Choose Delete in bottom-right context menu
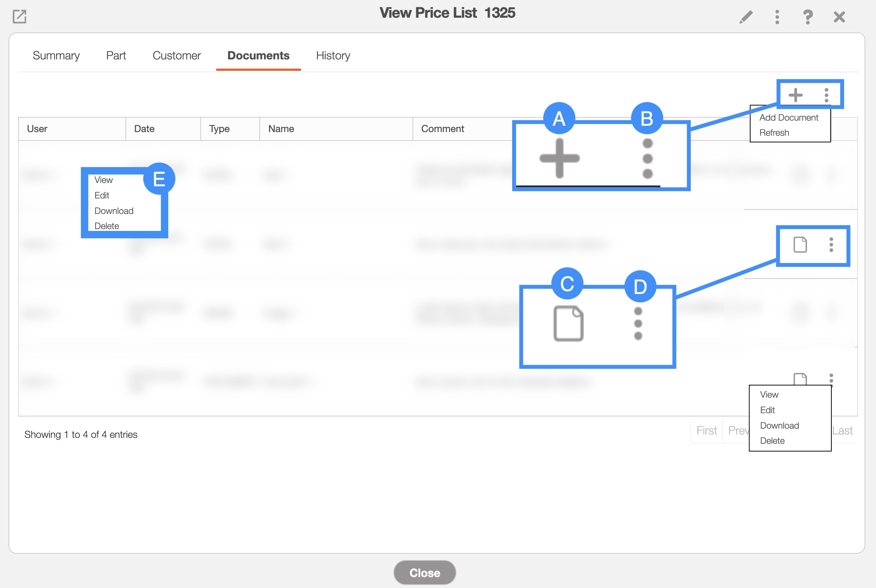The image size is (876, 588). (772, 441)
